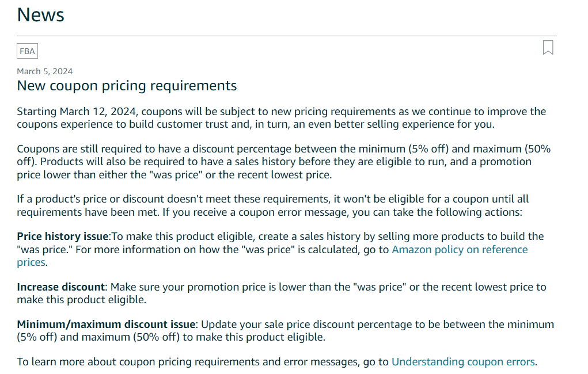588x374 pixels.
Task: Click the paragraph beginning If a product's price
Action: (272, 205)
